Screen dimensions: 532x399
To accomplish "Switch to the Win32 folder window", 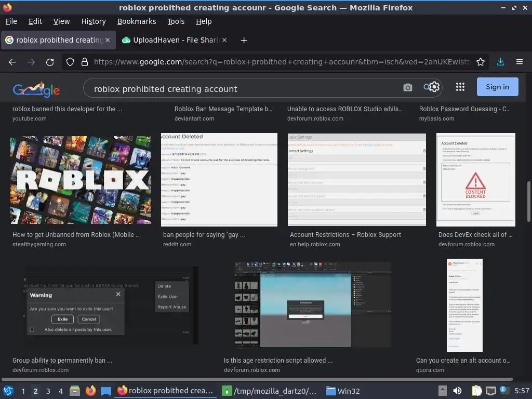I will pyautogui.click(x=343, y=391).
